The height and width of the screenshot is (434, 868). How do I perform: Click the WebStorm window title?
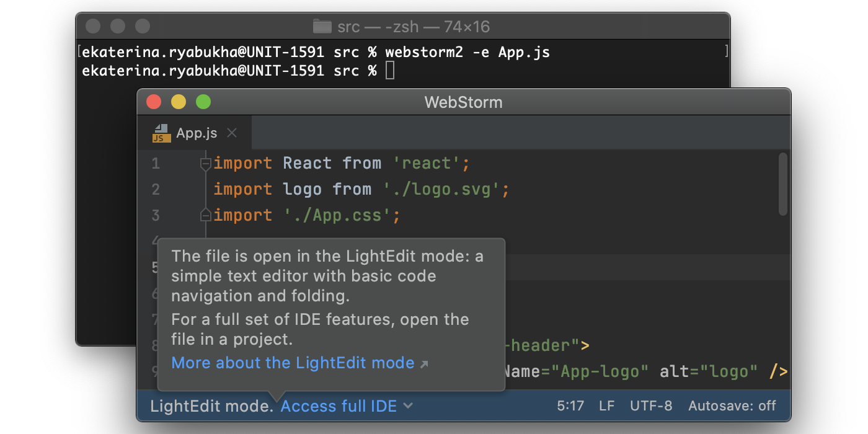[x=464, y=102]
